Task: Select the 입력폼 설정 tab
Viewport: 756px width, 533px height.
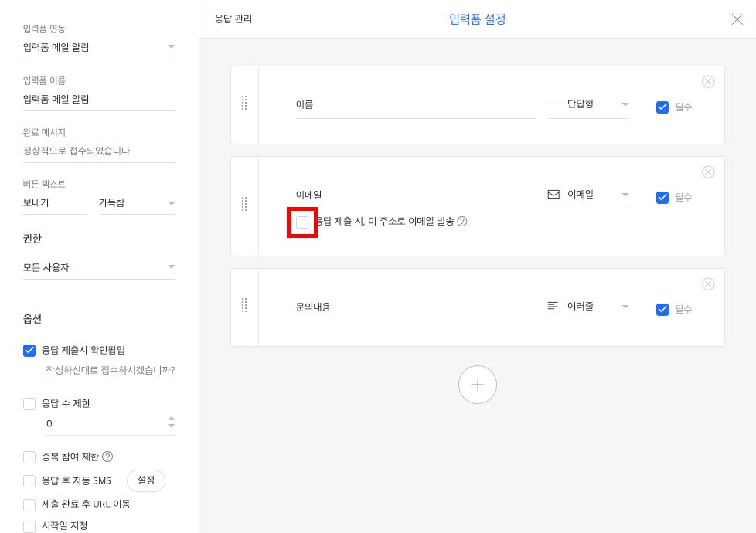Action: 477,19
